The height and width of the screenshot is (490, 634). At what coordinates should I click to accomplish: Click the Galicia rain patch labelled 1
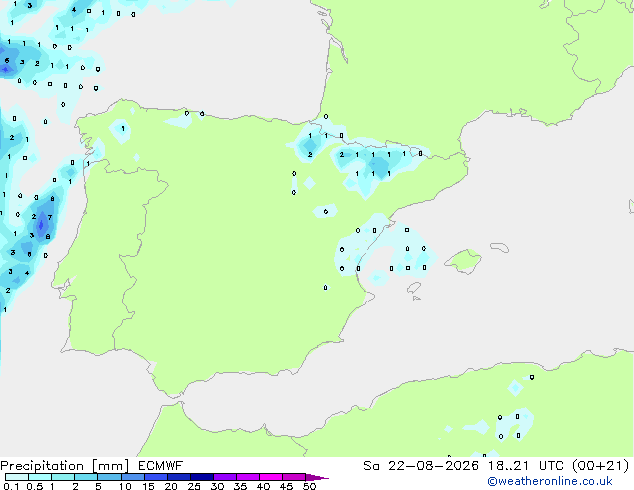coord(120,131)
